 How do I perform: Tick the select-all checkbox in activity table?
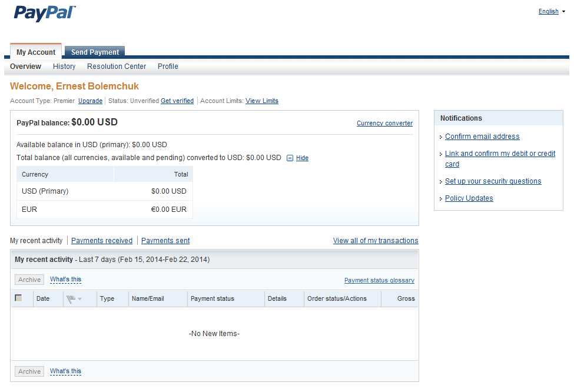[18, 298]
